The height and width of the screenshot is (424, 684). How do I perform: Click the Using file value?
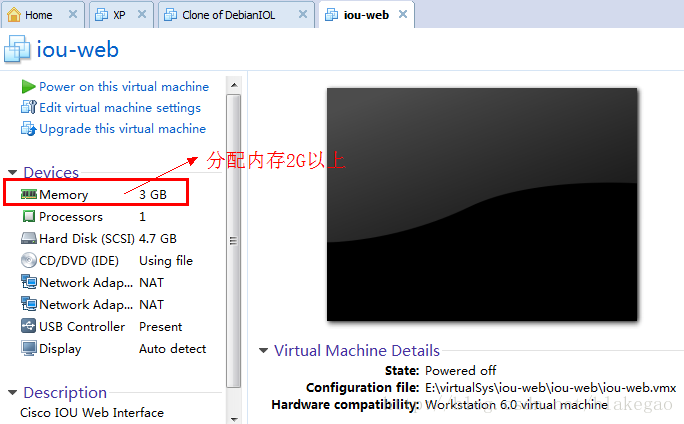[166, 261]
